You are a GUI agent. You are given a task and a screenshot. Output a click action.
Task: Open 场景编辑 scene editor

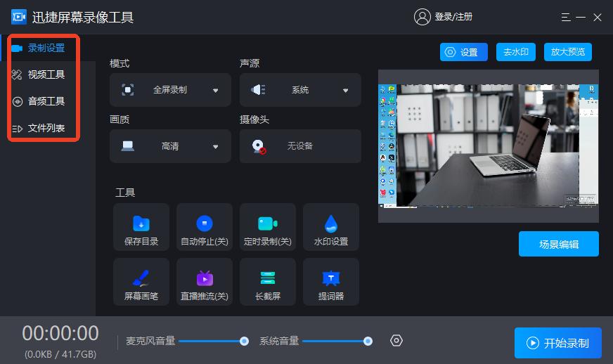[559, 244]
